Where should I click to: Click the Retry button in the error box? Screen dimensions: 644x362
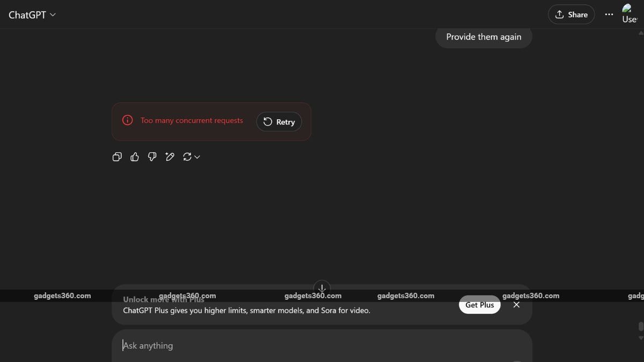pos(279,122)
